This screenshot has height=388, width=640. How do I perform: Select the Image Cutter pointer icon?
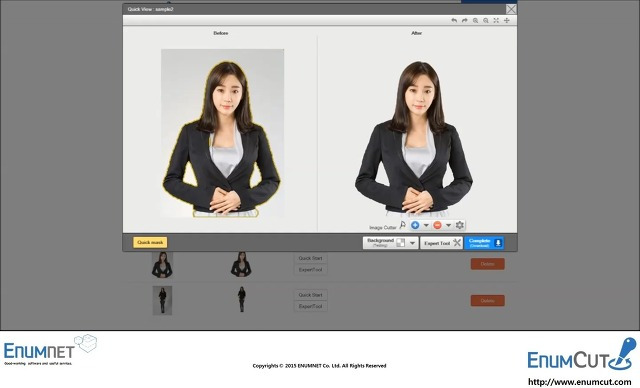tap(402, 225)
